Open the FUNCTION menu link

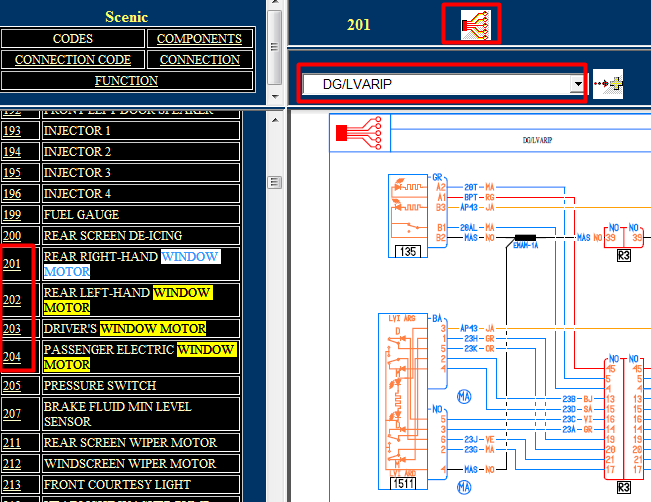(x=126, y=81)
